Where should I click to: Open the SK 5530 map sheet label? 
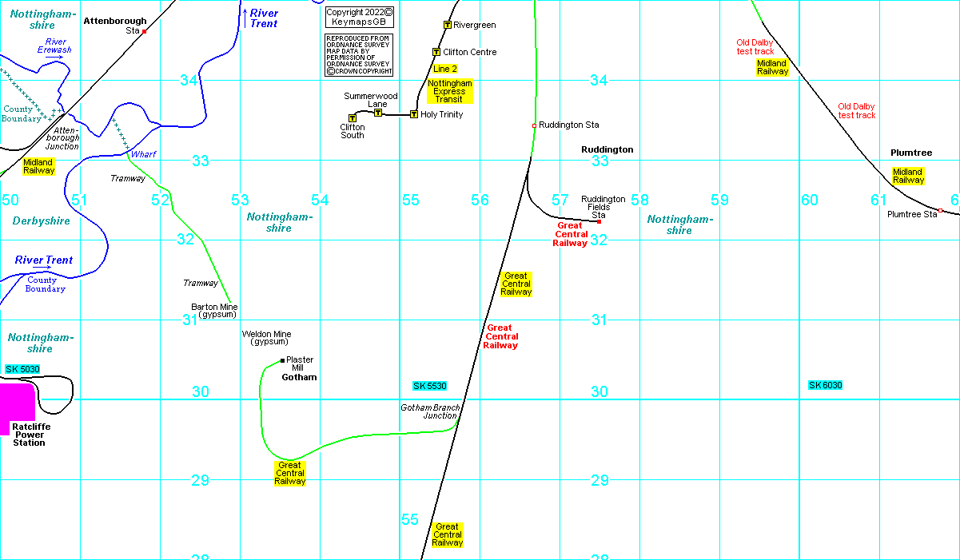(x=429, y=386)
